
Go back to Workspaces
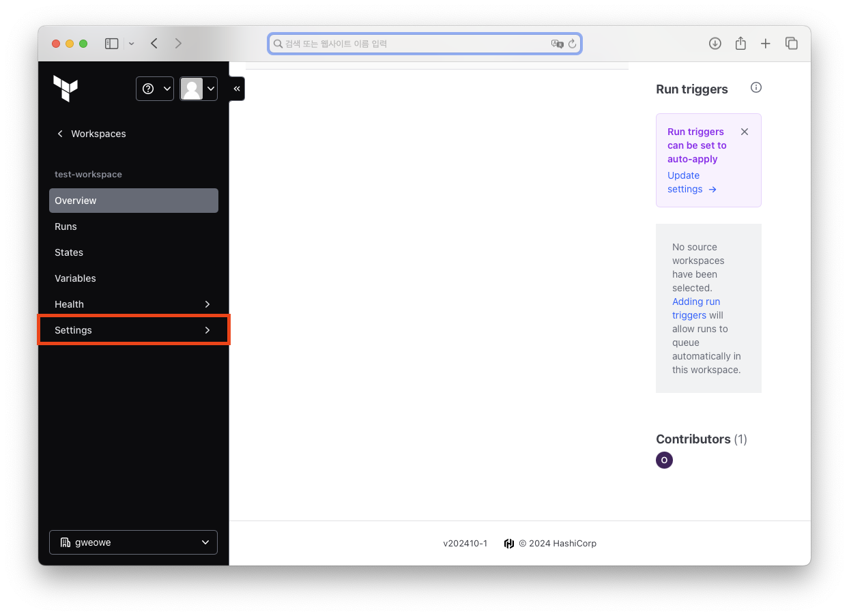91,134
